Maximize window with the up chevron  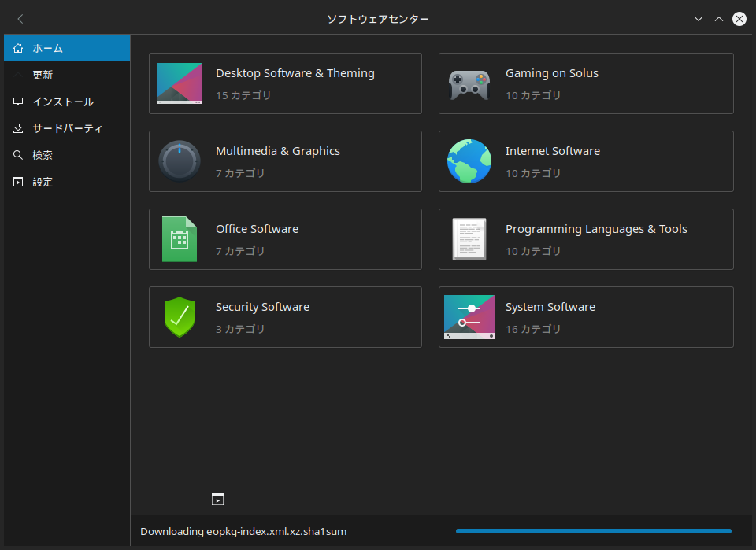pyautogui.click(x=719, y=19)
